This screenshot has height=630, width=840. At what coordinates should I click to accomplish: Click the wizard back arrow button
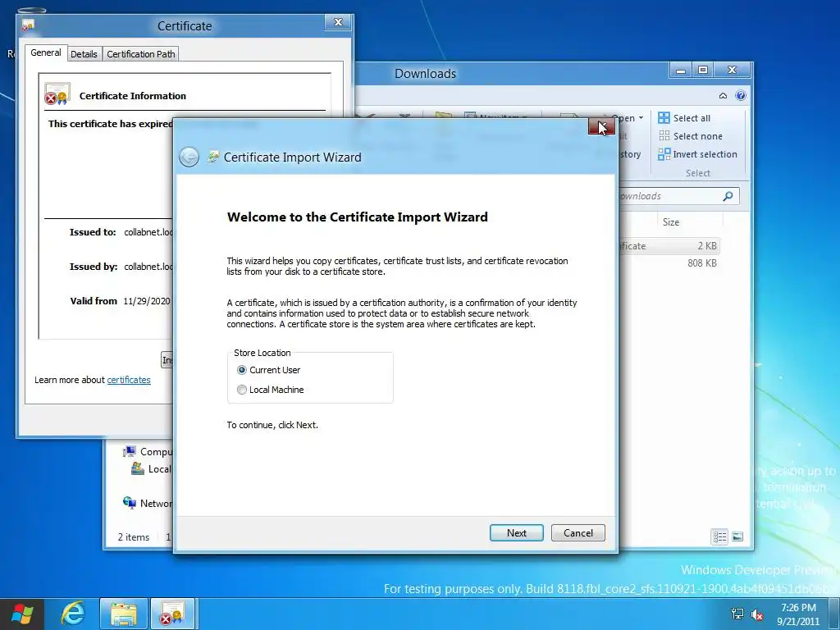(x=189, y=157)
